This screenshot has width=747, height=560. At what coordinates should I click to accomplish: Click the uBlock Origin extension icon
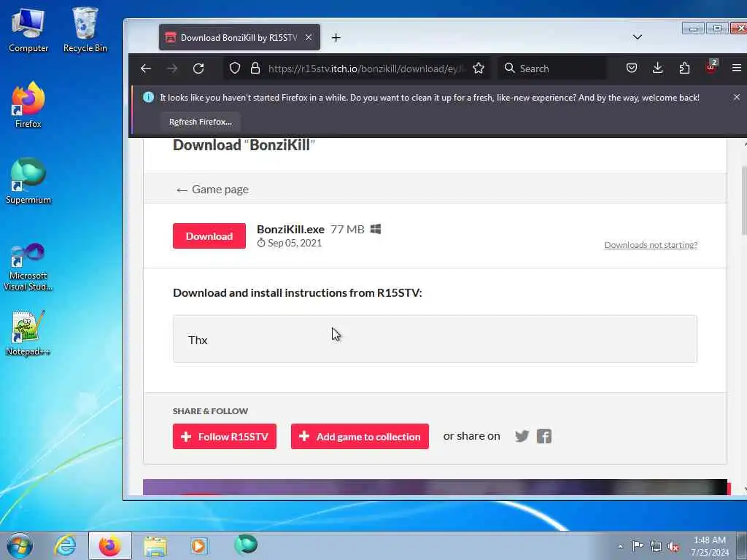711,67
